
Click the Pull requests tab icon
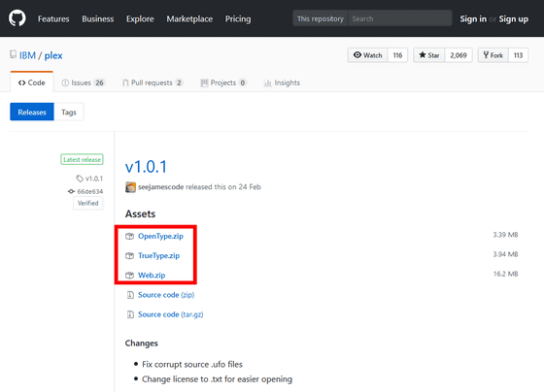pos(125,82)
